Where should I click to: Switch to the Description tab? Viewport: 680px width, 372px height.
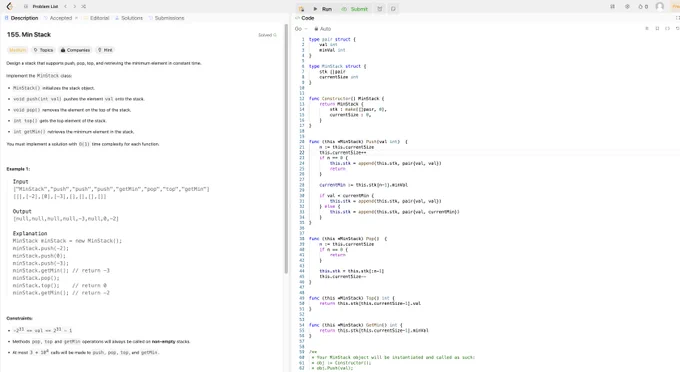[x=21, y=18]
